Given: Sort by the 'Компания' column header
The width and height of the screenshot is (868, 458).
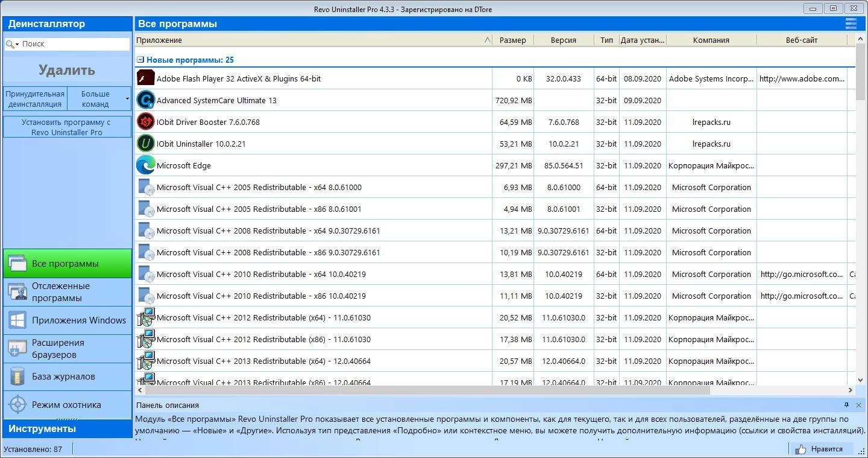Looking at the screenshot, I should pos(711,40).
